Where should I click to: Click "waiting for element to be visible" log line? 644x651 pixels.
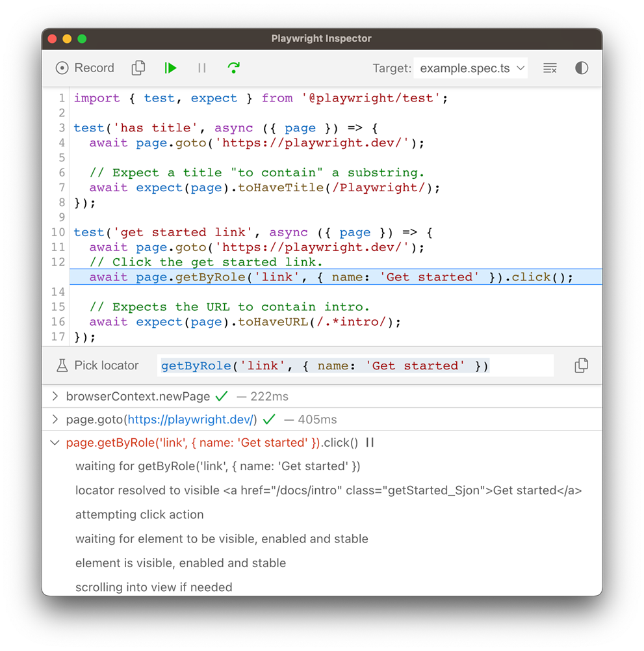click(222, 539)
